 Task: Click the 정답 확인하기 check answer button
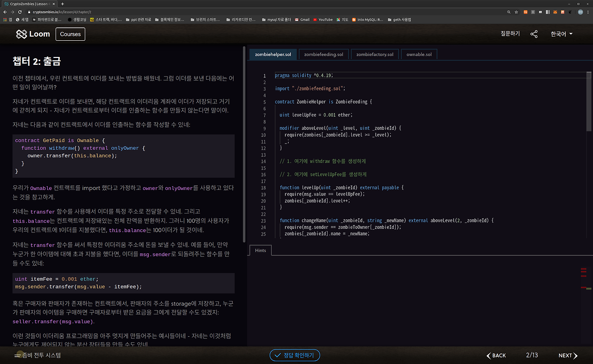click(295, 355)
